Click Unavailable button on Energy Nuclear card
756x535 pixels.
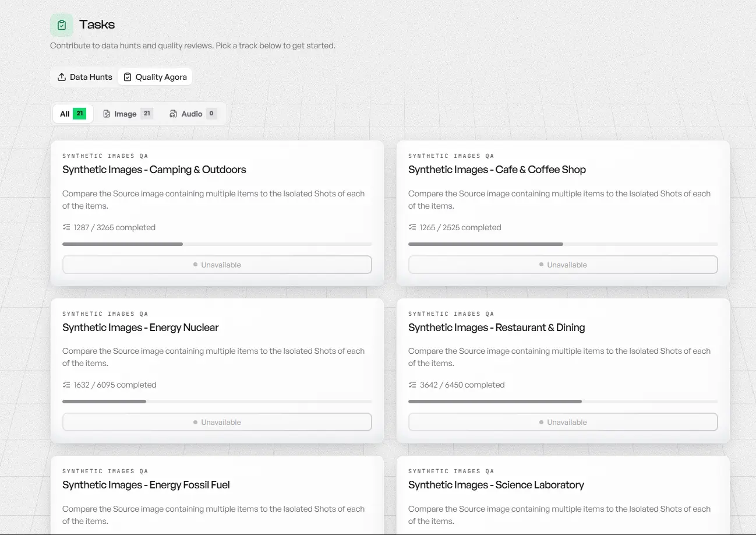click(x=217, y=422)
